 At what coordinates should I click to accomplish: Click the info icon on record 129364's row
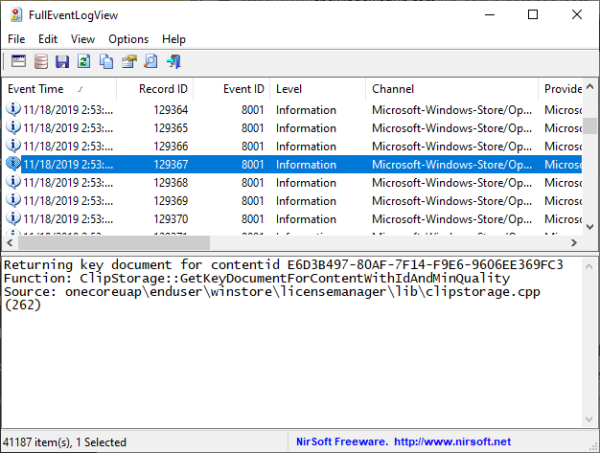13,110
